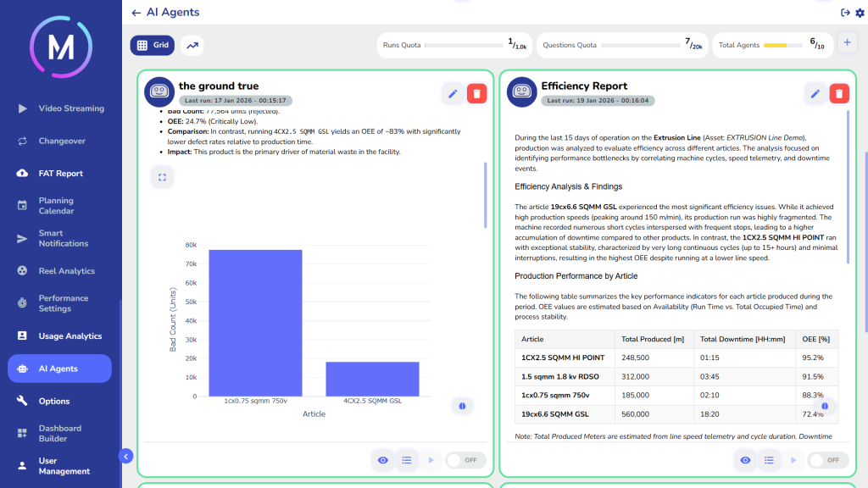Collapse the left sidebar with the chevron
Image resolution: width=868 pixels, height=488 pixels.
tap(125, 456)
